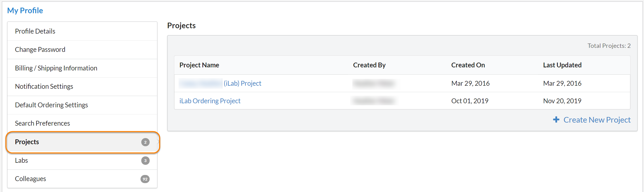This screenshot has width=644, height=192.
Task: View the Colleagues list
Action: tap(30, 179)
